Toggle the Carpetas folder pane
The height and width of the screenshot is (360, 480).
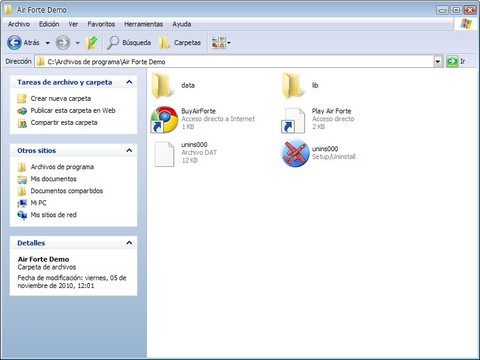click(x=180, y=43)
